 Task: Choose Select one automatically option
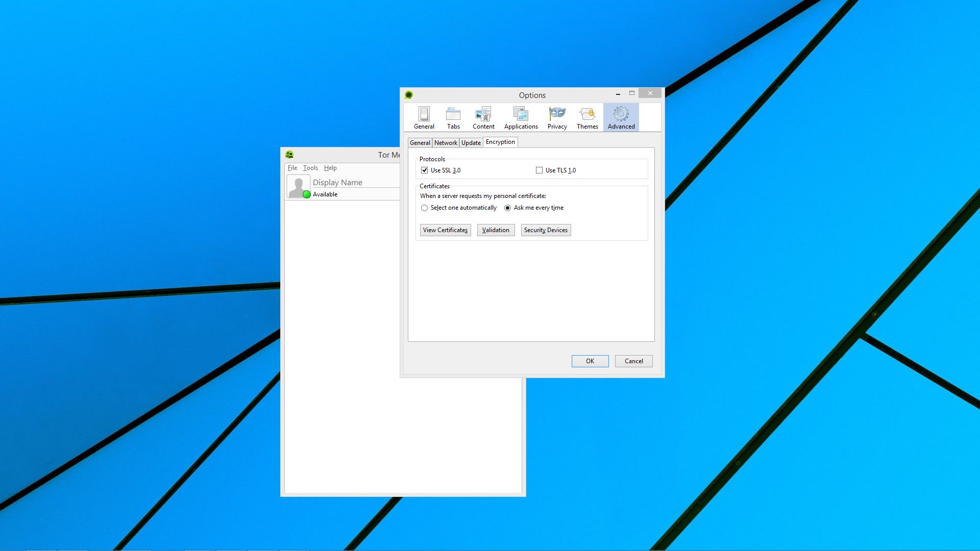pyautogui.click(x=424, y=208)
